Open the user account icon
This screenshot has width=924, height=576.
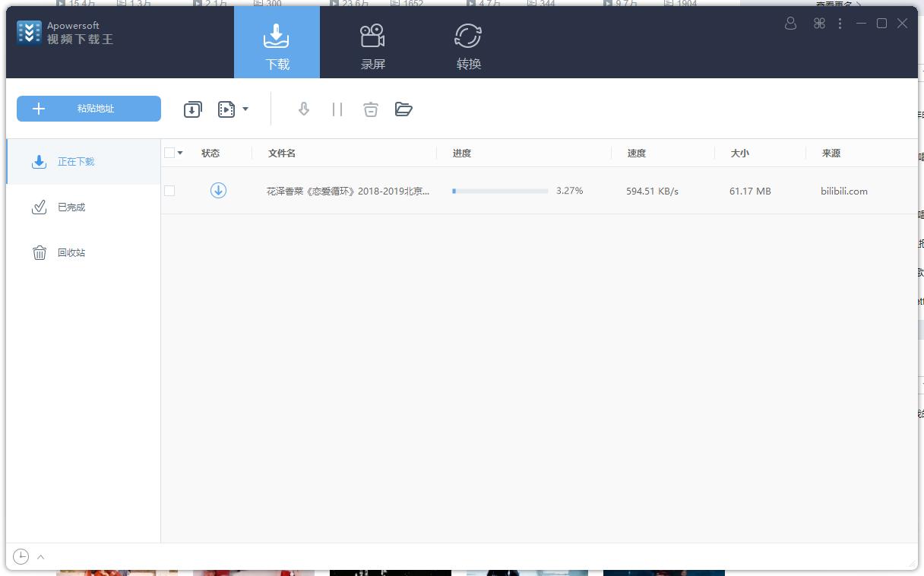[790, 24]
